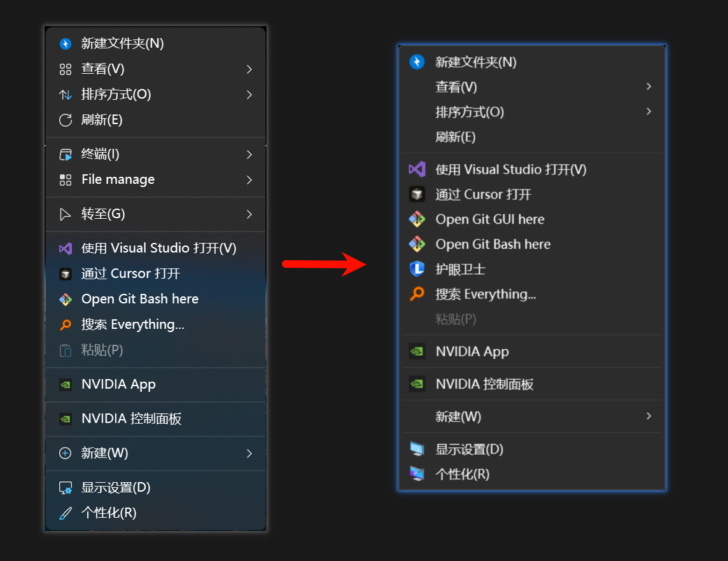Click the 护眼卫士 shield icon
This screenshot has height=561, width=728.
pyautogui.click(x=417, y=268)
